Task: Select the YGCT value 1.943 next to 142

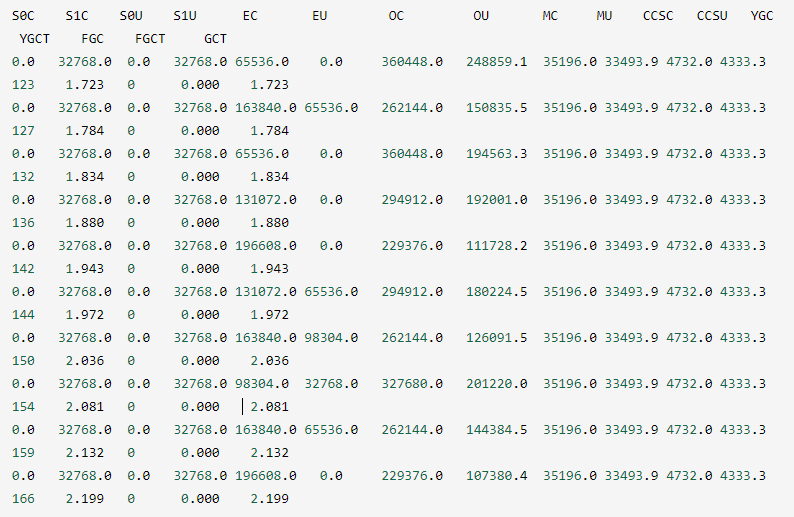Action: coord(85,269)
